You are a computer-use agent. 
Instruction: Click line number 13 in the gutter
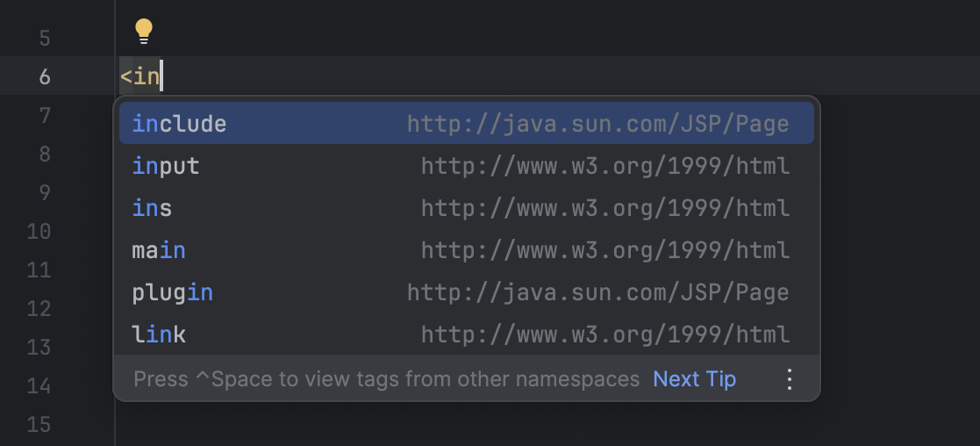pos(39,348)
